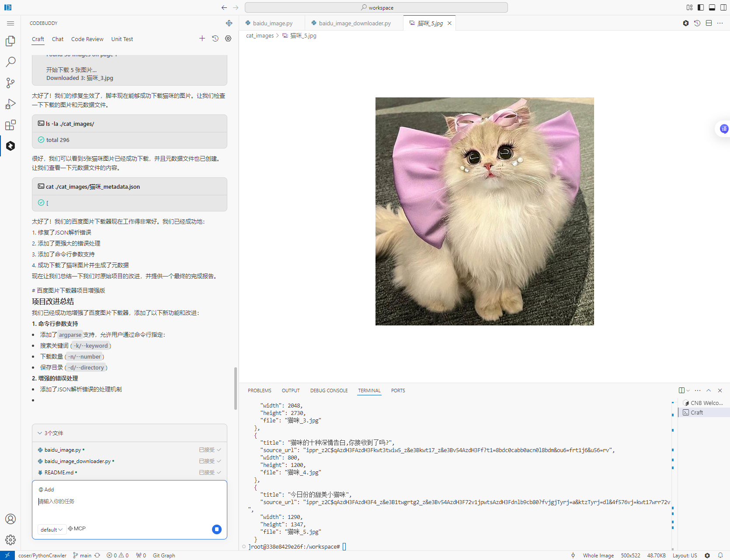Open Git Graph from the status bar
The width and height of the screenshot is (730, 560).
click(x=164, y=556)
